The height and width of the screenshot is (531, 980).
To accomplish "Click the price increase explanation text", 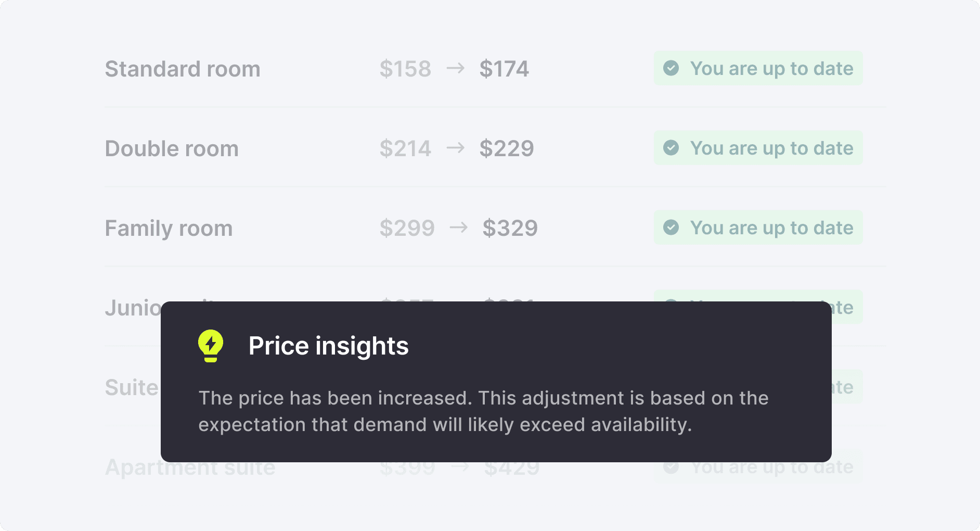I will tap(483, 411).
